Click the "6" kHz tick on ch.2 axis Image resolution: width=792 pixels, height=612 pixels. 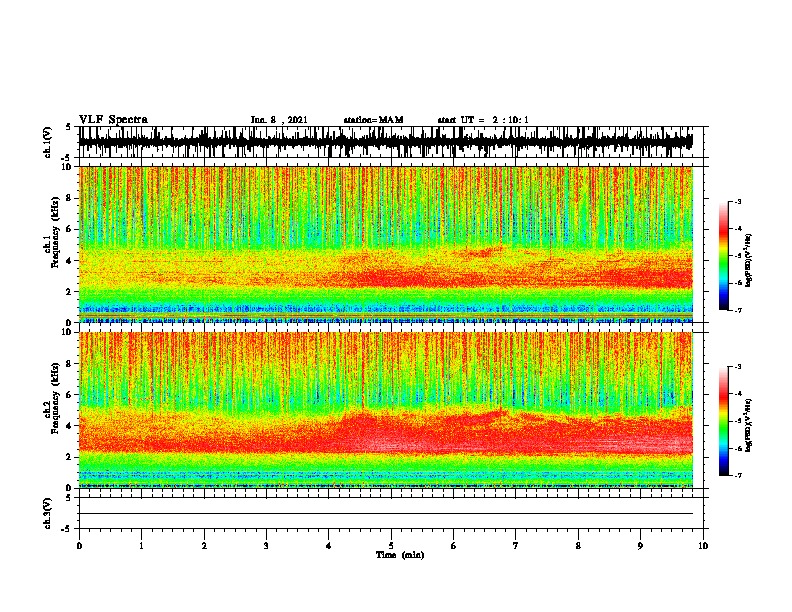click(70, 395)
